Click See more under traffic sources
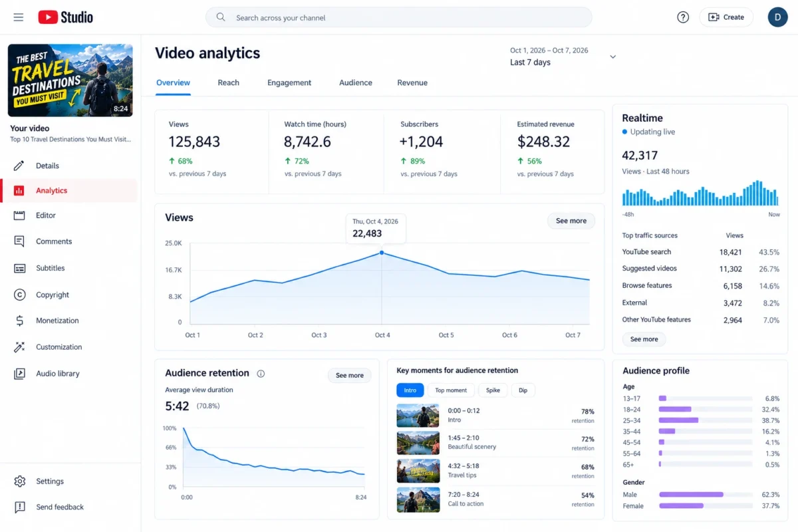The width and height of the screenshot is (798, 532). [644, 339]
